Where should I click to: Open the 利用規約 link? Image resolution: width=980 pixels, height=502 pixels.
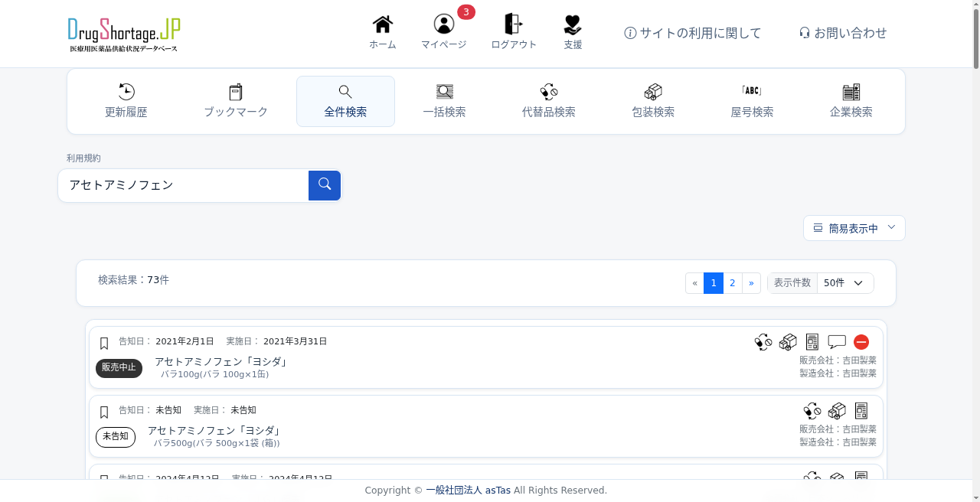pos(83,158)
